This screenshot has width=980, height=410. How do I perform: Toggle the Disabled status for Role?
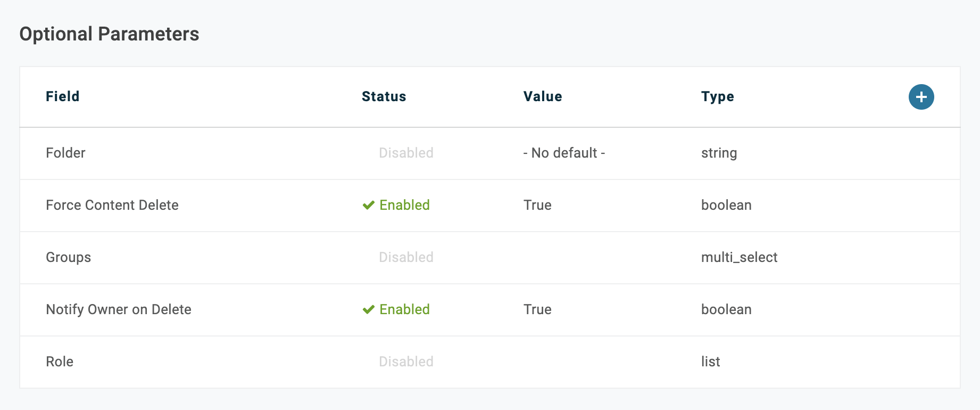(406, 362)
